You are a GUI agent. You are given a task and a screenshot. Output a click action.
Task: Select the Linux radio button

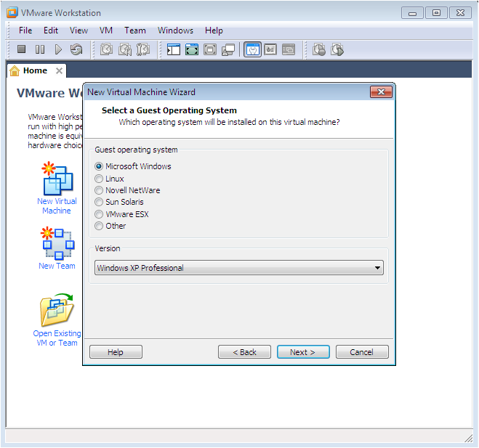(x=99, y=179)
